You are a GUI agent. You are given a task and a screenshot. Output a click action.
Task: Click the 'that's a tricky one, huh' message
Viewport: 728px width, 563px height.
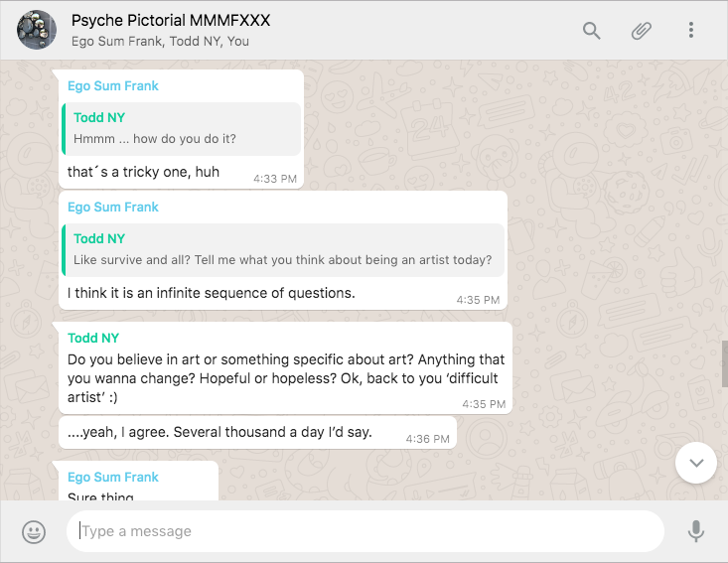[x=144, y=172]
